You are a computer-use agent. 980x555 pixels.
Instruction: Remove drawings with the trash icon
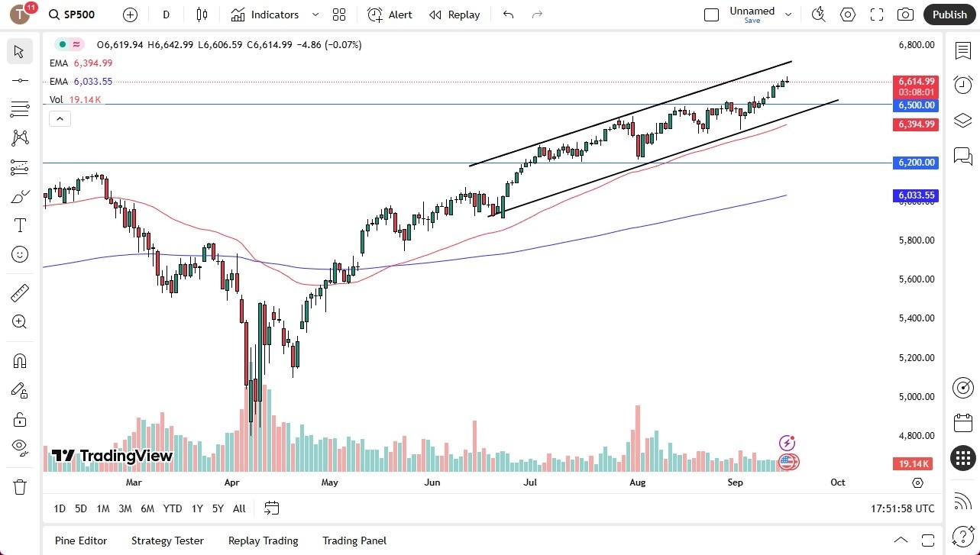pos(19,486)
